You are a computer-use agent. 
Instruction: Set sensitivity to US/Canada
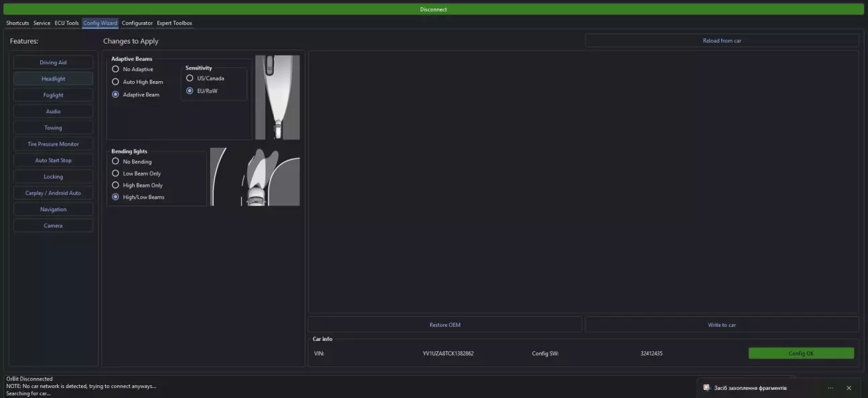[190, 78]
